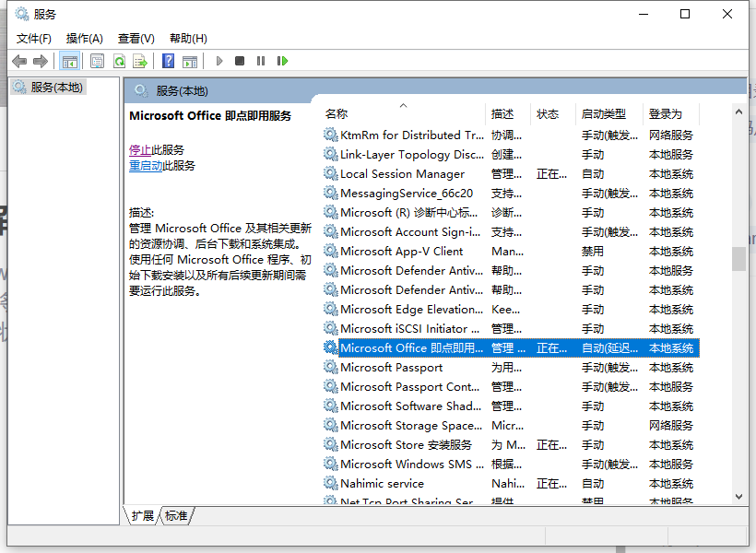Screen dimensions: 756x553
Task: Click 禁用 startup type of App-V Client
Action: [x=593, y=252]
